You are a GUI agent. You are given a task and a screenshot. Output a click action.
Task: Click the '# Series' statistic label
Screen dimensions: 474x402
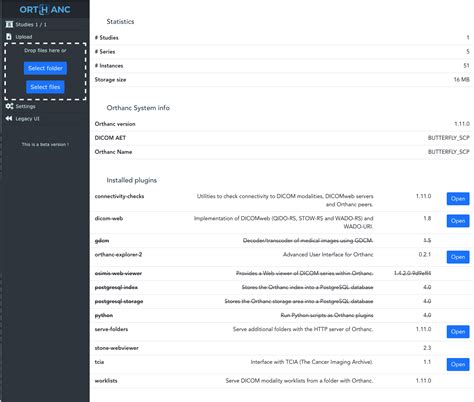tap(105, 52)
